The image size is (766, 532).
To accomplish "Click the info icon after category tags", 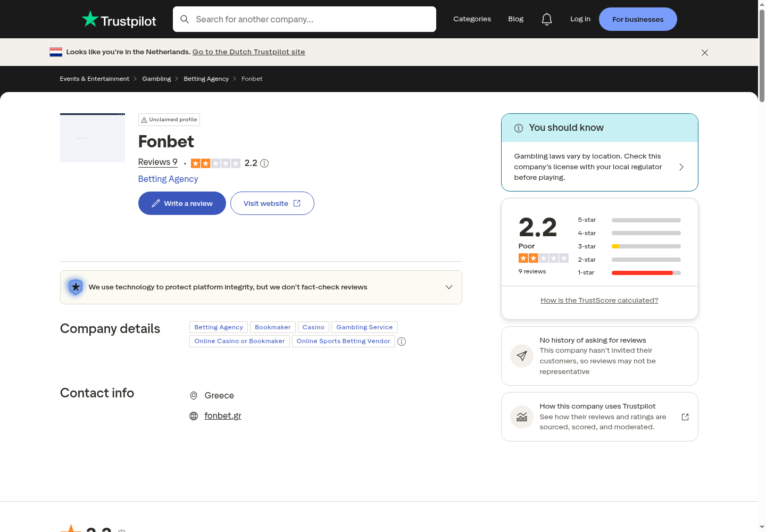I will point(402,342).
